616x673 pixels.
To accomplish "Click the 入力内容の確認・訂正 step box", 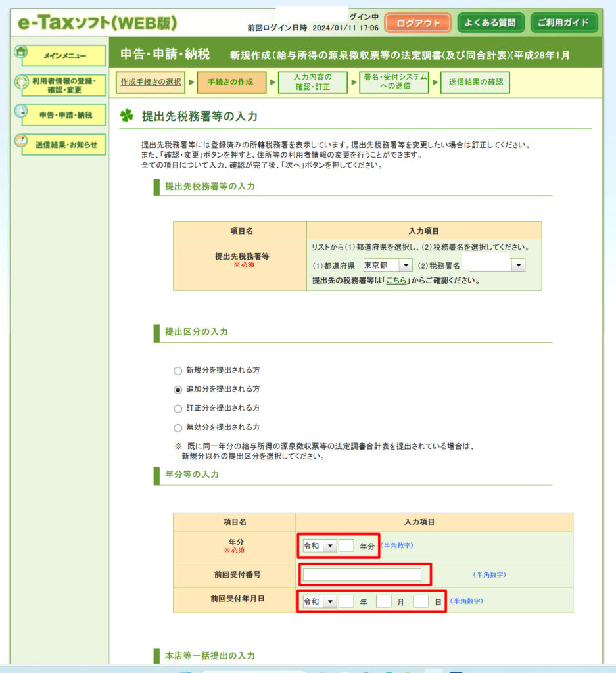I will click(x=312, y=83).
